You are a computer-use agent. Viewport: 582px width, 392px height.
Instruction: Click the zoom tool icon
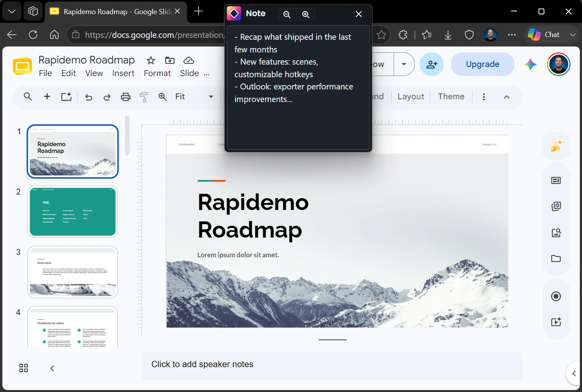click(162, 97)
